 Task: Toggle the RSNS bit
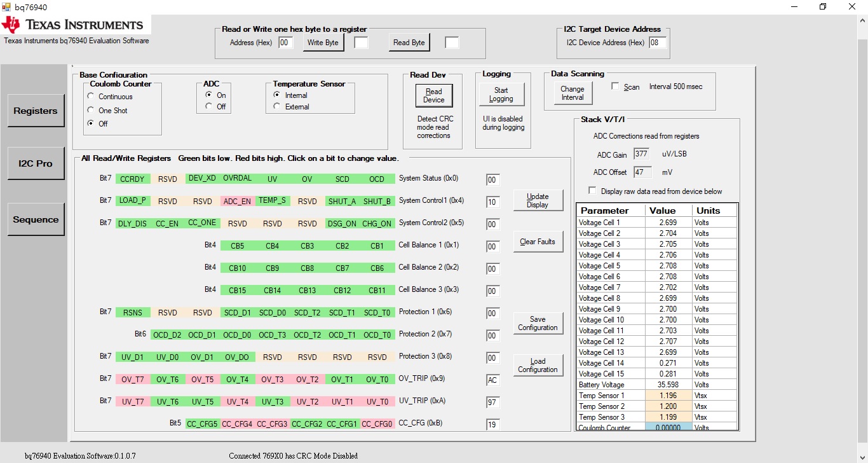coord(133,312)
